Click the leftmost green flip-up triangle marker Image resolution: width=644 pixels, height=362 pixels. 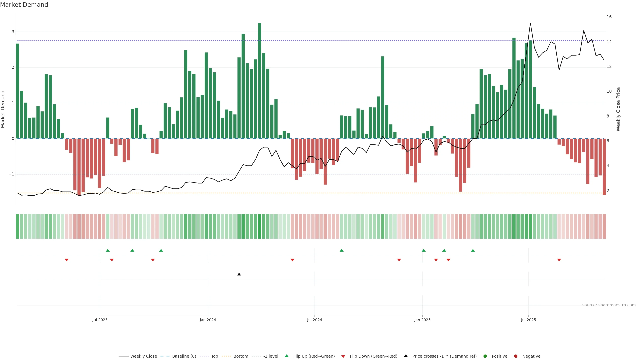108,250
